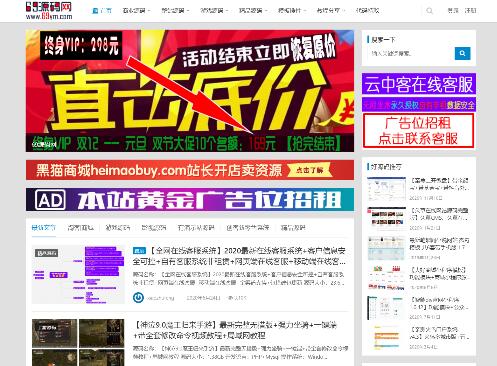This screenshot has height=366, width=497.
Task: Click the blue tag badge before first article title
Action: pos(139,250)
